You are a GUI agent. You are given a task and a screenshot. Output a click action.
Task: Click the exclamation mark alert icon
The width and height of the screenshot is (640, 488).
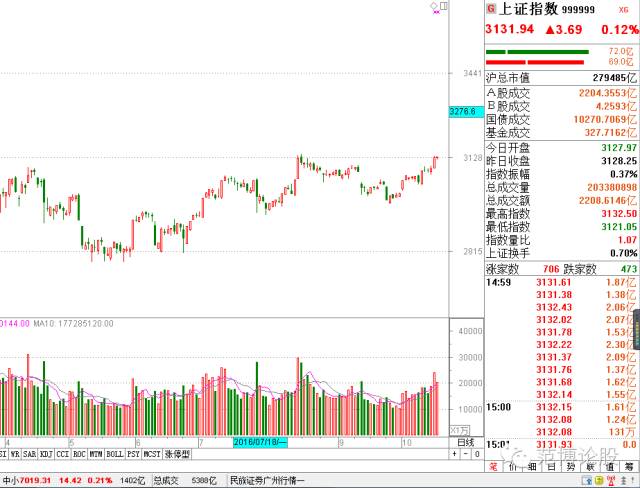pyautogui.click(x=633, y=480)
